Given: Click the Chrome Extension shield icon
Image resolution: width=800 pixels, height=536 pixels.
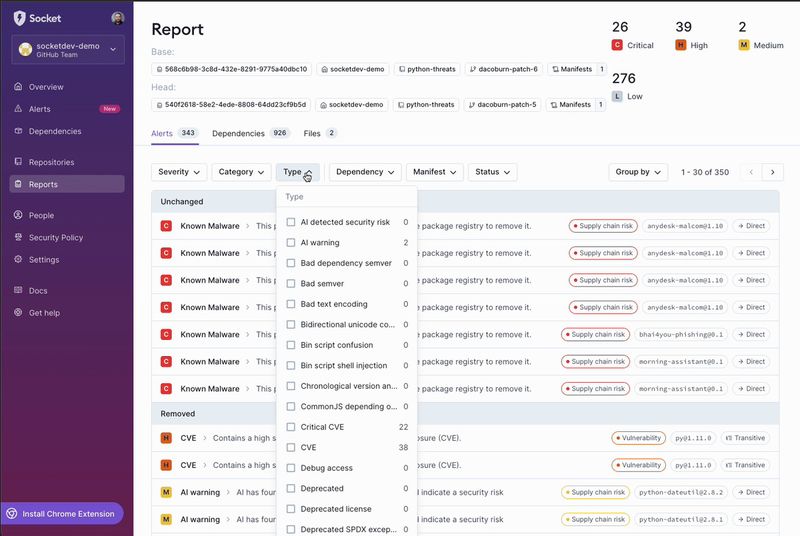Looking at the screenshot, I should [12, 514].
